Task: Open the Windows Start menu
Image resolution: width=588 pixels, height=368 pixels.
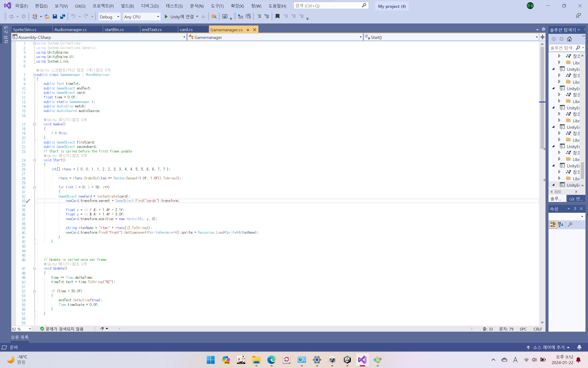Action: 211,360
